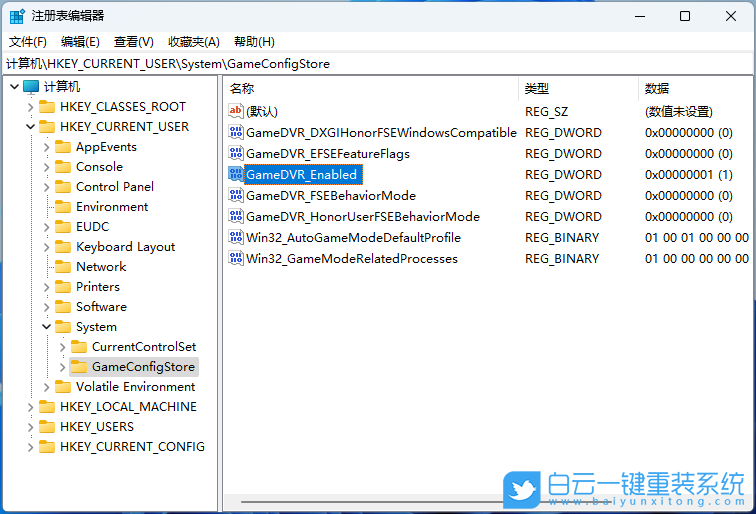The height and width of the screenshot is (514, 756).
Task: Open the 查看(V) menu
Action: point(133,41)
